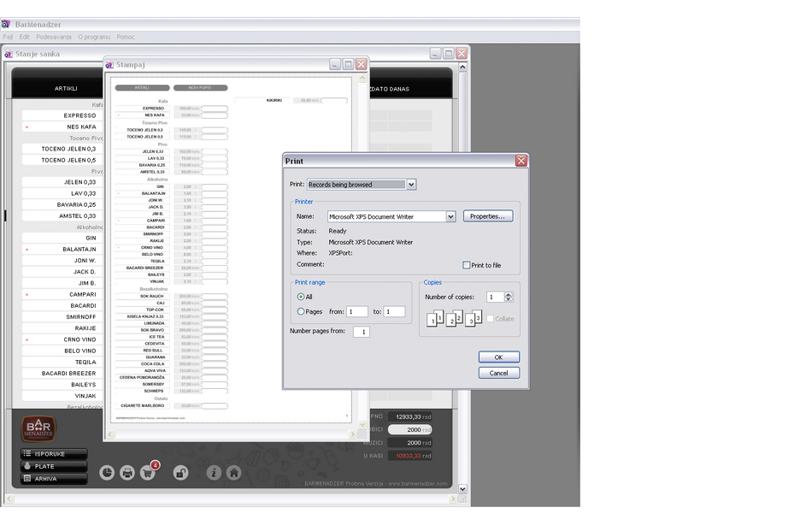
Task: Click the Number pages from field
Action: point(362,332)
